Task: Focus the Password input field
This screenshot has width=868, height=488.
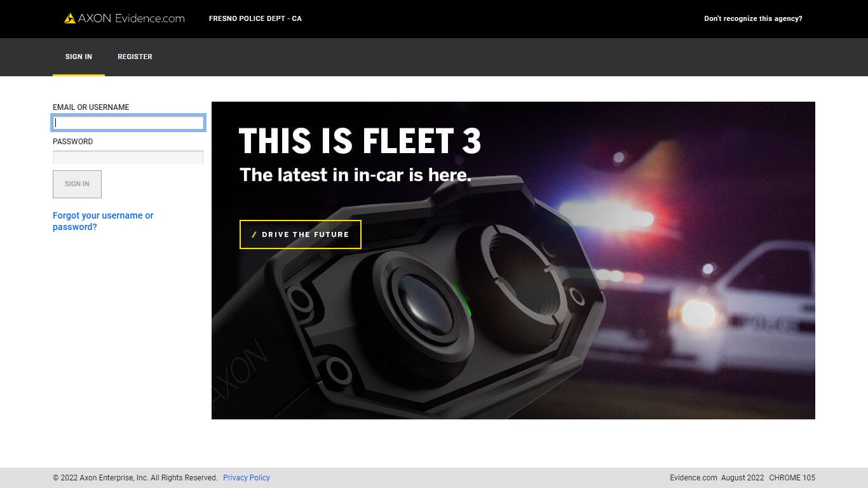Action: point(128,157)
